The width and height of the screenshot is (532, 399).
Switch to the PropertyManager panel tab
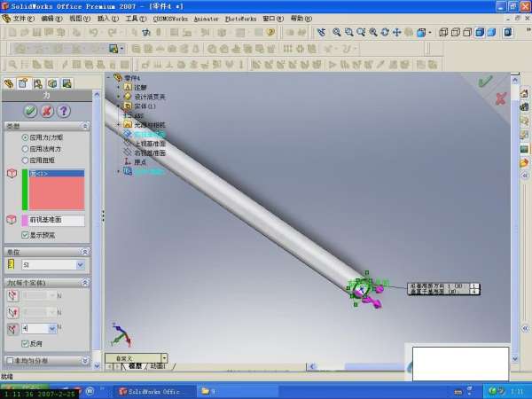[x=23, y=83]
